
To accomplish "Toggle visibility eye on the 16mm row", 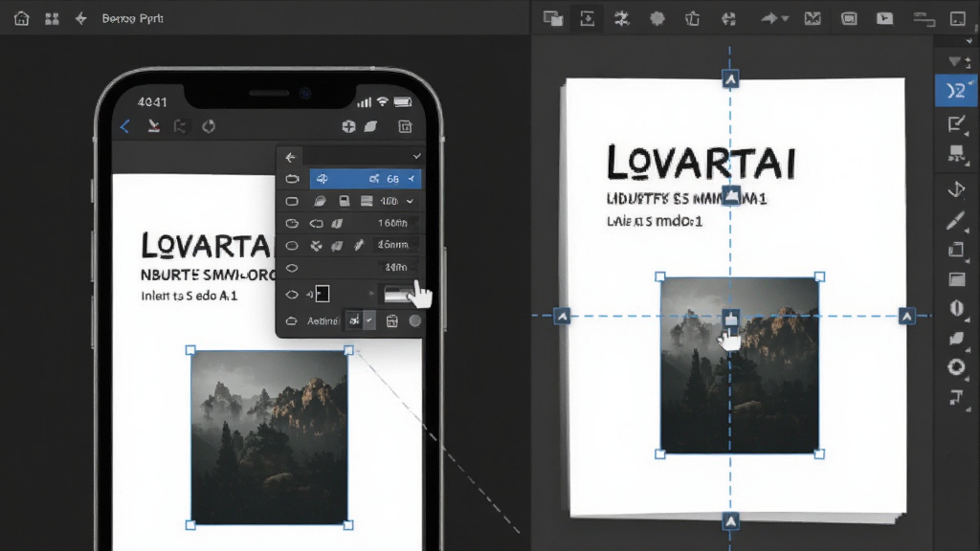I will 292,246.
